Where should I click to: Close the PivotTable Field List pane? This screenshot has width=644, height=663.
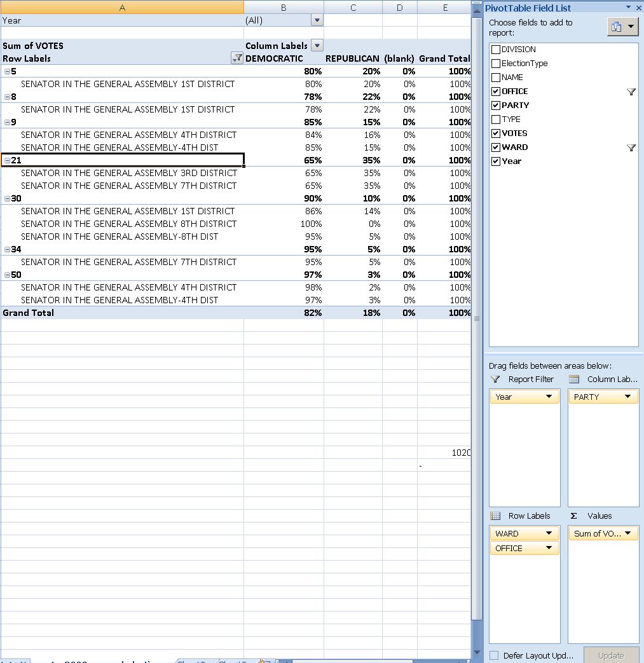[x=638, y=8]
